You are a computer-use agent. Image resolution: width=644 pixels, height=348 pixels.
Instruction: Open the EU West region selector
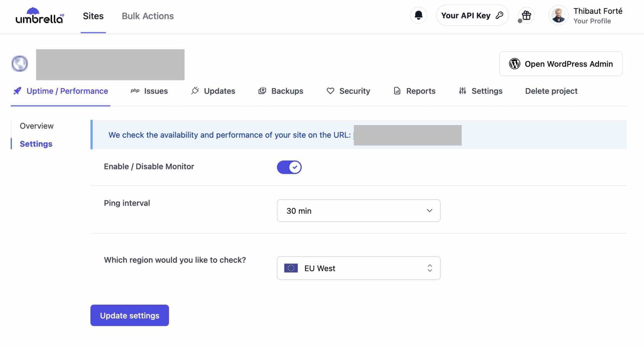point(358,268)
